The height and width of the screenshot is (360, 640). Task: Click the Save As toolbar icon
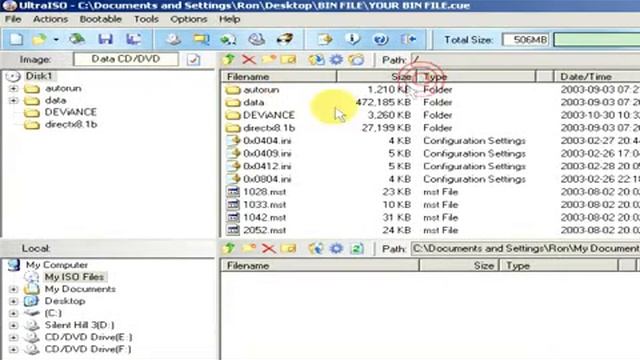(x=133, y=39)
